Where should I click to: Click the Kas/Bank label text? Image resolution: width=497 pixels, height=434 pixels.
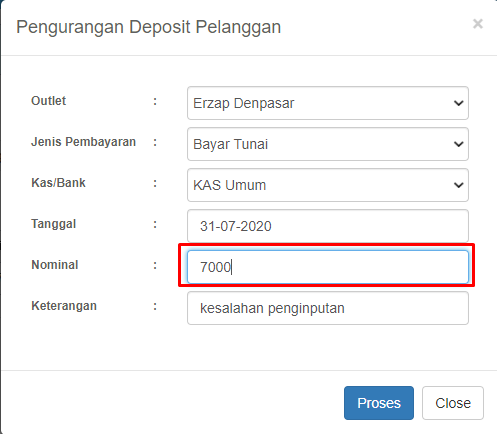click(58, 183)
